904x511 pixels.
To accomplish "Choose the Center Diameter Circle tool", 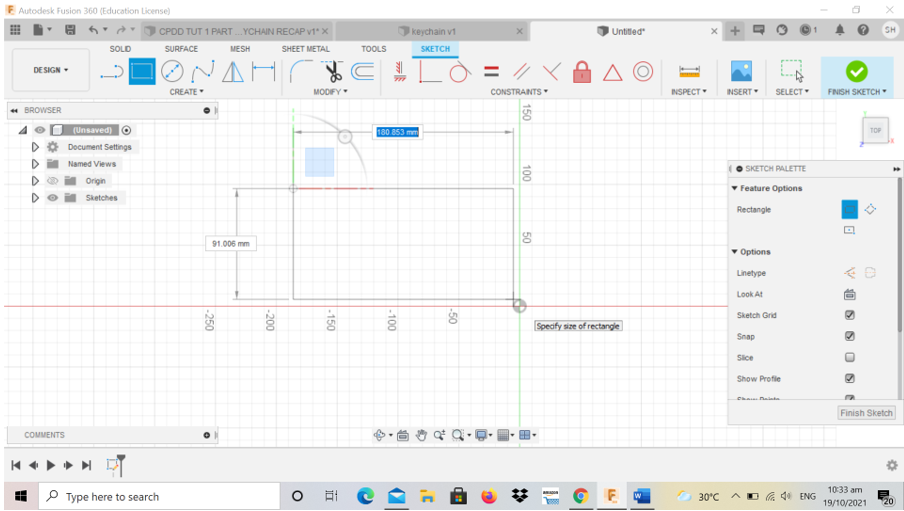I will click(172, 72).
